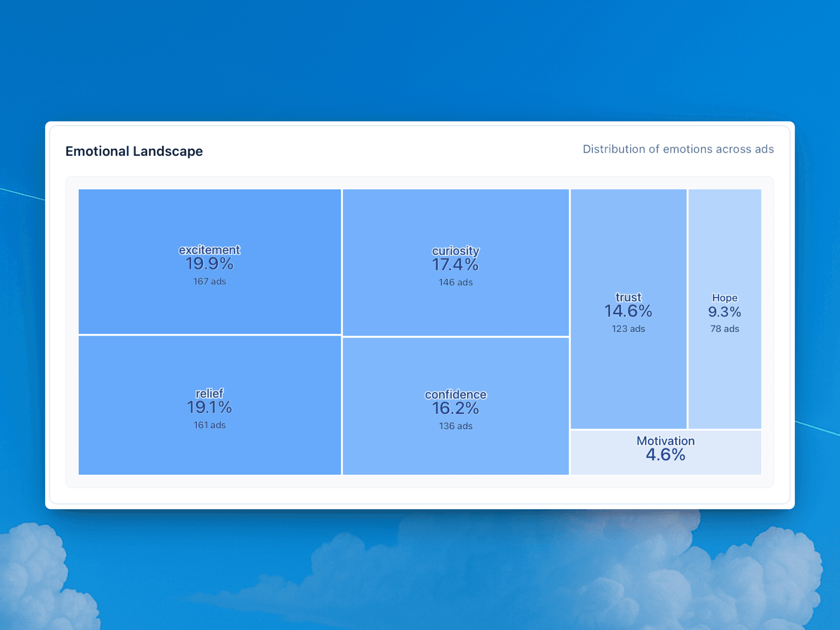Click the 136 ads label
The width and height of the screenshot is (840, 630).
pos(455,426)
